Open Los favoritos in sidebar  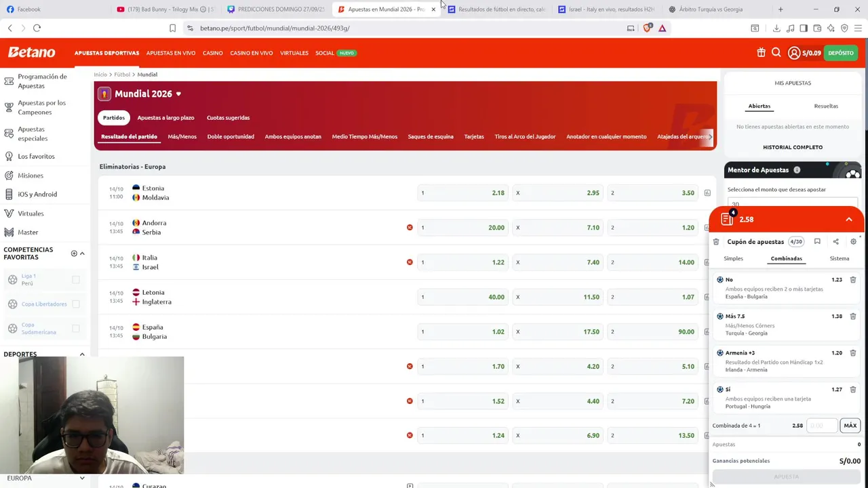coord(36,157)
